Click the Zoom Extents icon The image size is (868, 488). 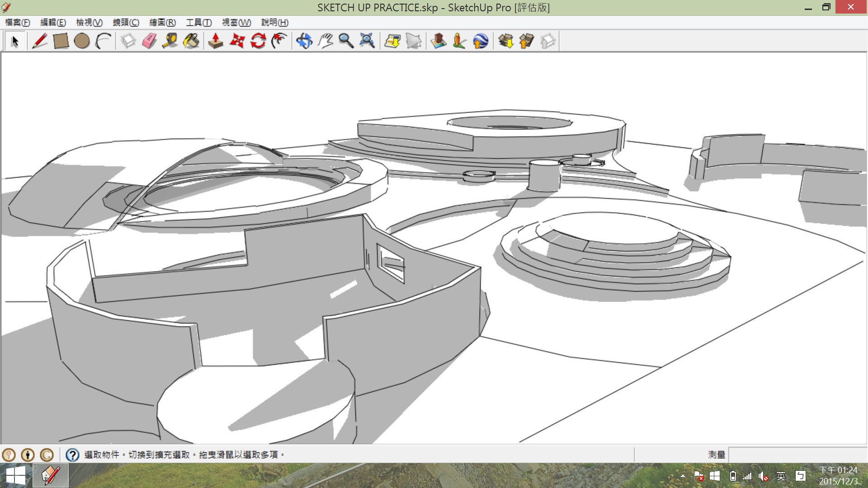tap(367, 41)
